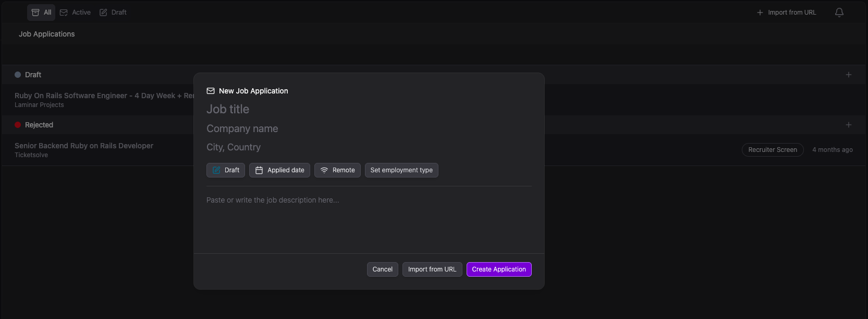Click the notification bell icon

(839, 12)
